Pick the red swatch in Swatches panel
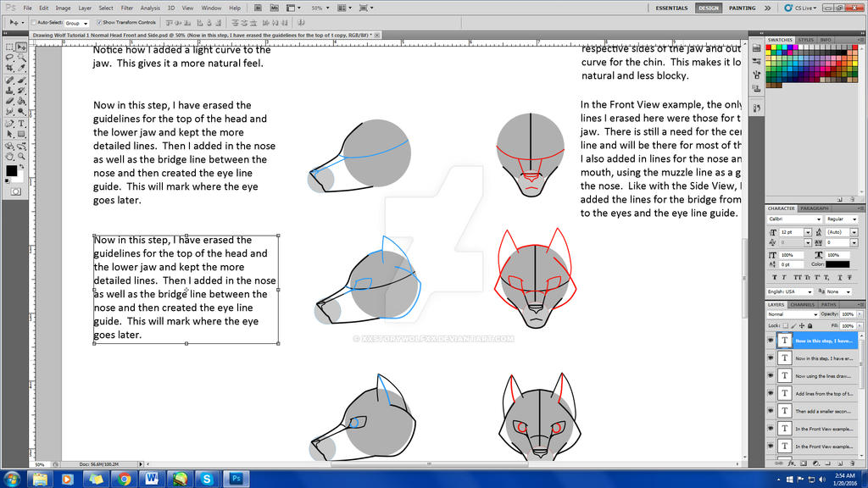The image size is (868, 488). click(x=769, y=48)
